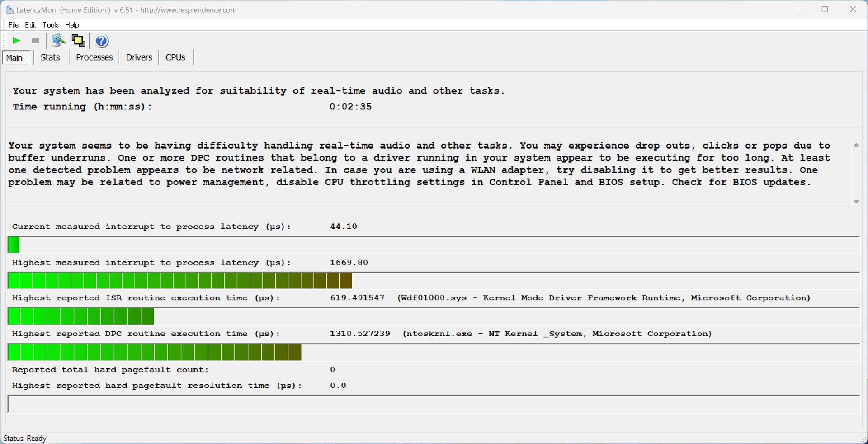This screenshot has height=444, width=868.
Task: Start the latency monitor with the green play icon
Action: point(16,41)
